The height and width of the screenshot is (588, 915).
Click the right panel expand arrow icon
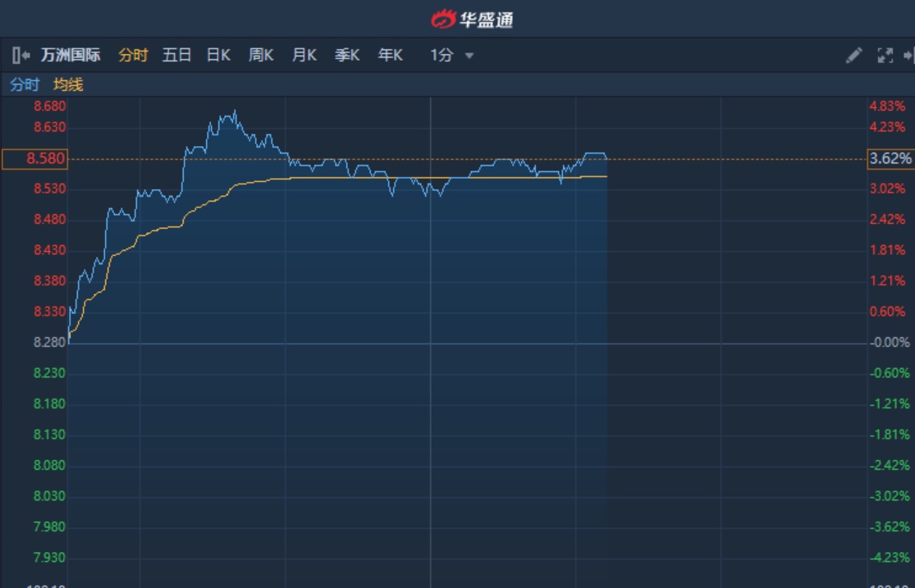click(x=908, y=56)
